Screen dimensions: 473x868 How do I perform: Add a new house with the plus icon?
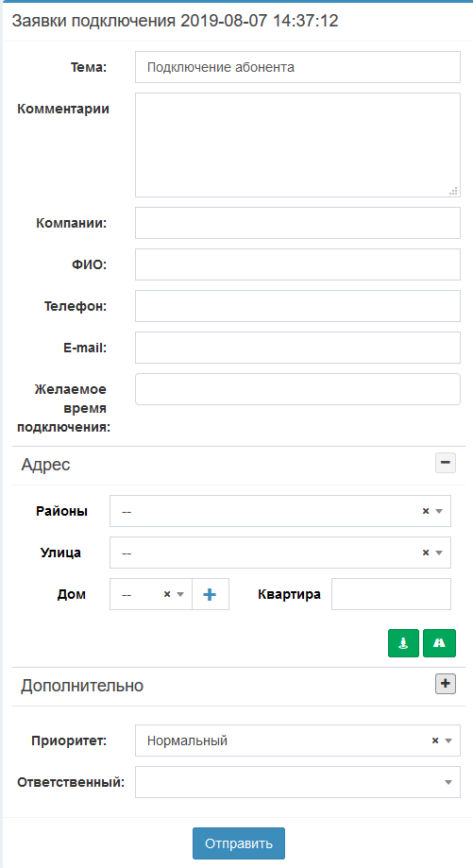(210, 594)
